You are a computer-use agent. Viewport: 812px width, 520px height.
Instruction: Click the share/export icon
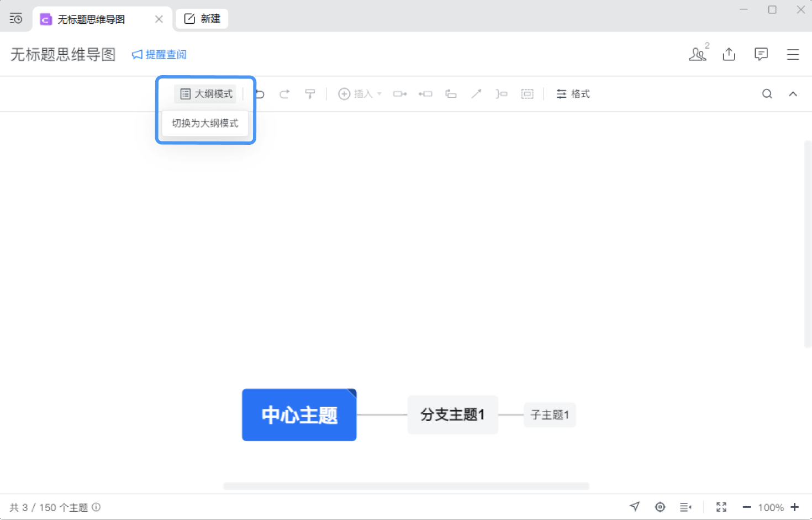pyautogui.click(x=729, y=54)
